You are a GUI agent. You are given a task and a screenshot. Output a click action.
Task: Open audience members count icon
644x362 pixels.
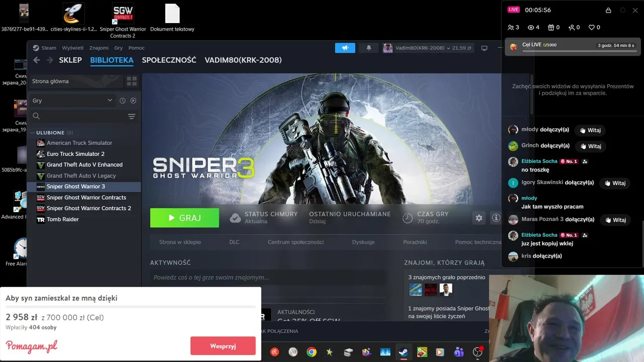[513, 28]
